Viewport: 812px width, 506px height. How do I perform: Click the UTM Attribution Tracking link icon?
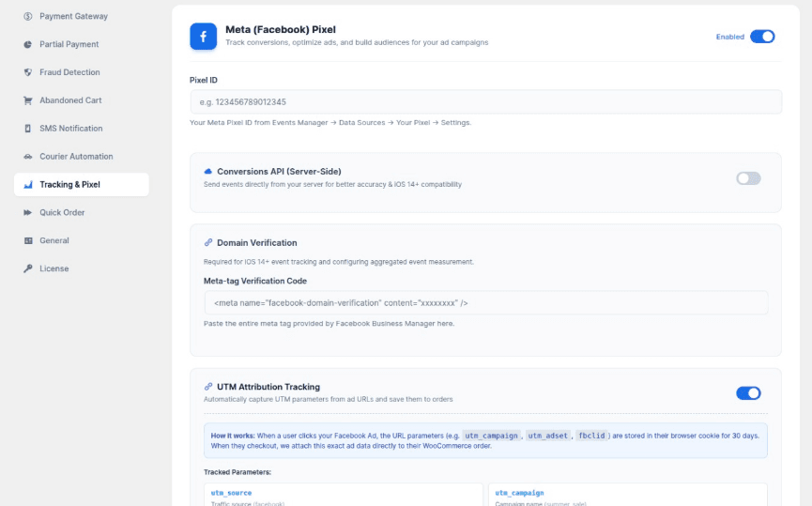(207, 387)
